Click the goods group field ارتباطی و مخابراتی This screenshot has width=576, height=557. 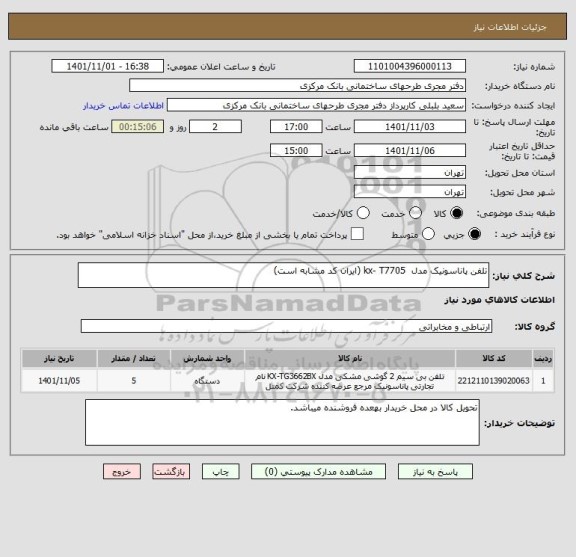[x=286, y=327]
